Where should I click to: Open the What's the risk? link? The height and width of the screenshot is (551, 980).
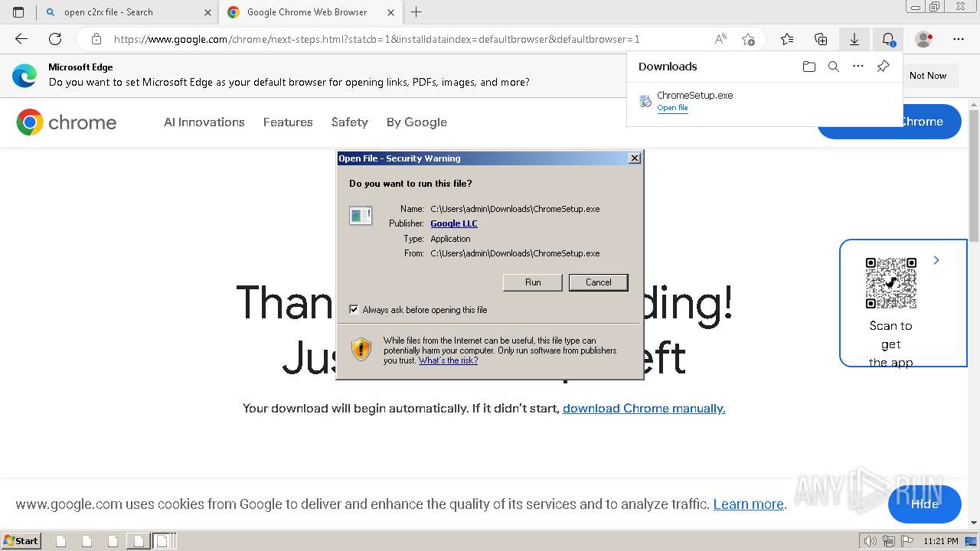click(448, 360)
